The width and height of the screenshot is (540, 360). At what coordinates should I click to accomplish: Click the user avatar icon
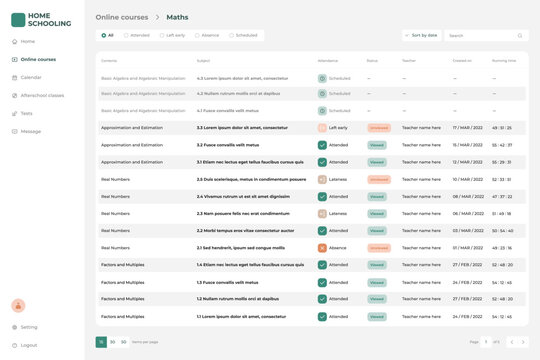[18, 306]
